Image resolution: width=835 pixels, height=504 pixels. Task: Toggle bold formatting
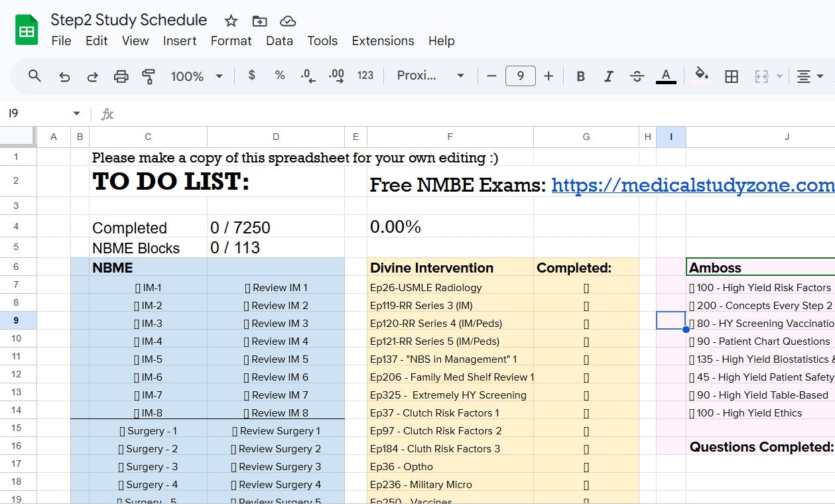click(580, 76)
